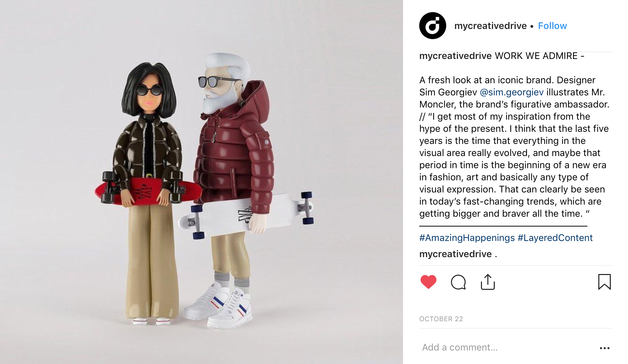The width and height of the screenshot is (628, 364).
Task: Open the three-dot more options menu
Action: click(x=604, y=348)
